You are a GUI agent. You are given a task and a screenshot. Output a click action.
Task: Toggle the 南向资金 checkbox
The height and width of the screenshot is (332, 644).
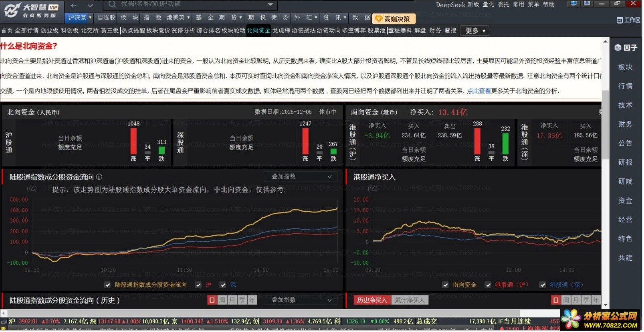point(445,285)
